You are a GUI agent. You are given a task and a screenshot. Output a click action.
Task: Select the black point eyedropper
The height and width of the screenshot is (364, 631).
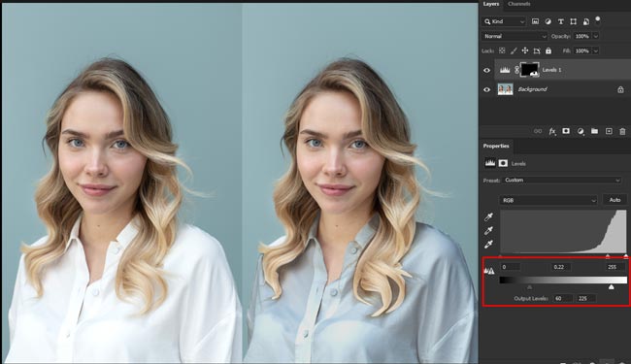(x=488, y=217)
